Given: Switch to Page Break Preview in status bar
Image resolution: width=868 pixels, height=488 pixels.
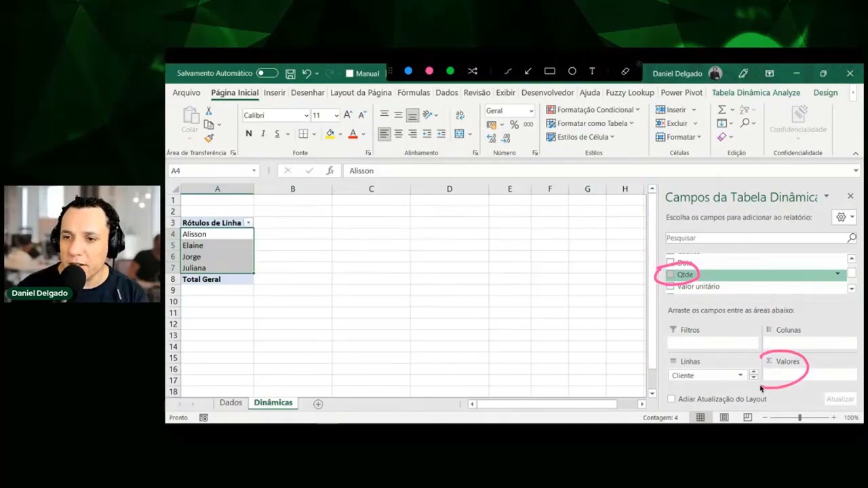Looking at the screenshot, I should [747, 418].
